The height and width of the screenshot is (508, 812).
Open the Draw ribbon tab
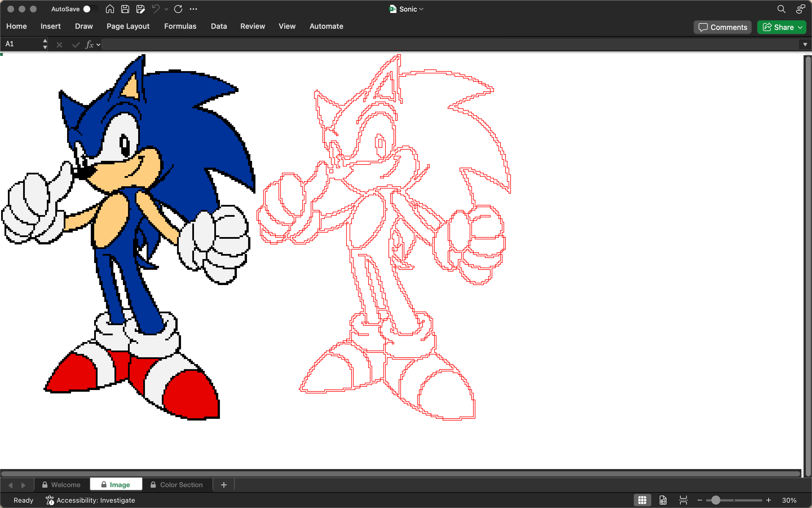point(84,26)
